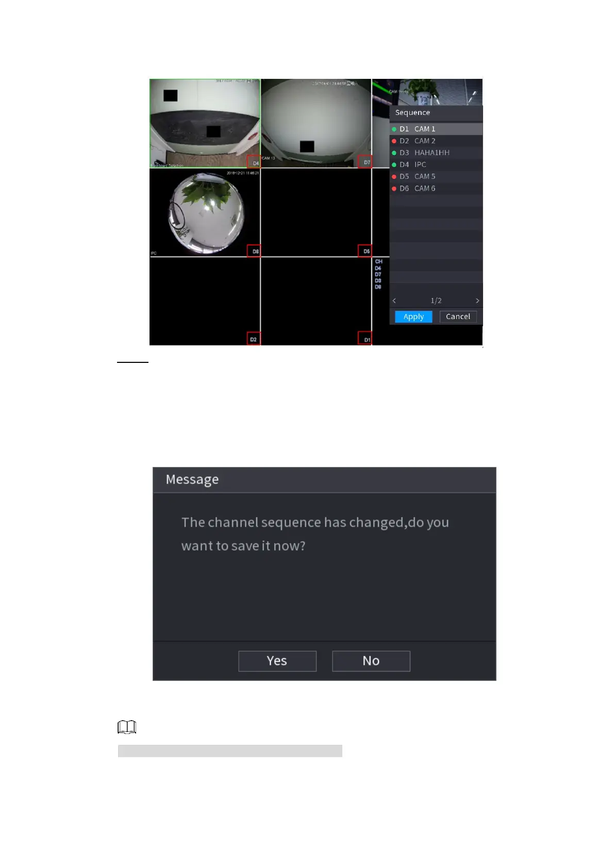This screenshot has width=614, height=868.
Task: Click the red status dot beside D2
Action: pyautogui.click(x=394, y=141)
